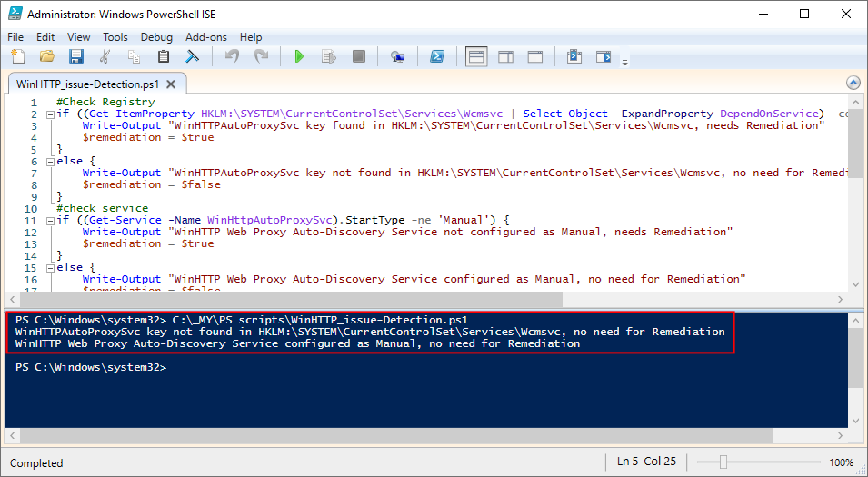Toggle Show Script Pane Maximized layout
The height and width of the screenshot is (477, 868).
tap(535, 57)
